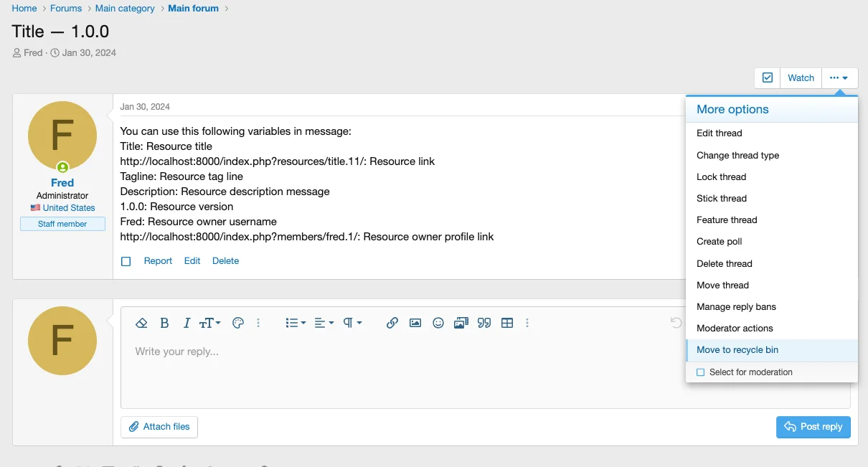The height and width of the screenshot is (467, 868).
Task: Toggle the thread select-all checkbox button
Action: (767, 78)
